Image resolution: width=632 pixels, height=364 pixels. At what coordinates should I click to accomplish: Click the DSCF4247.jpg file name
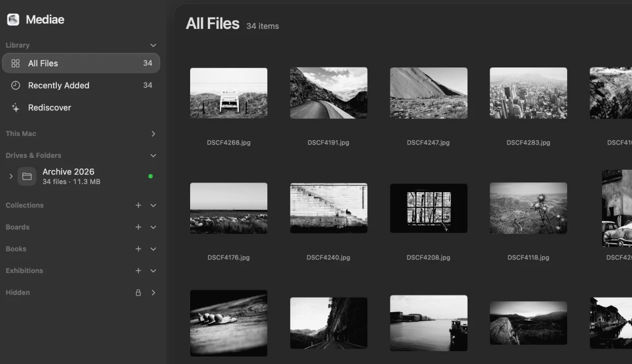(428, 142)
